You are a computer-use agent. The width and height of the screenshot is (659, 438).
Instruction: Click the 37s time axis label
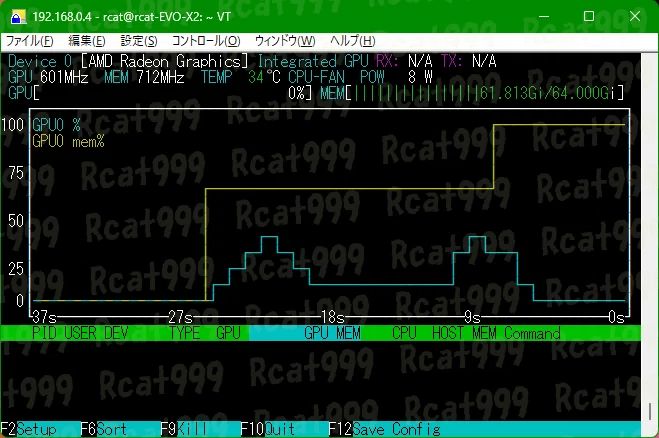coord(44,317)
